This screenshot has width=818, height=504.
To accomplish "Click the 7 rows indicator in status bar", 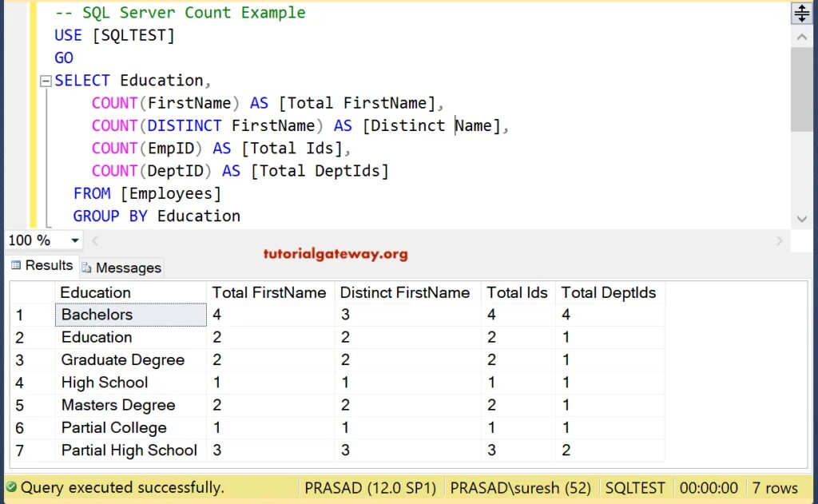I will [776, 487].
